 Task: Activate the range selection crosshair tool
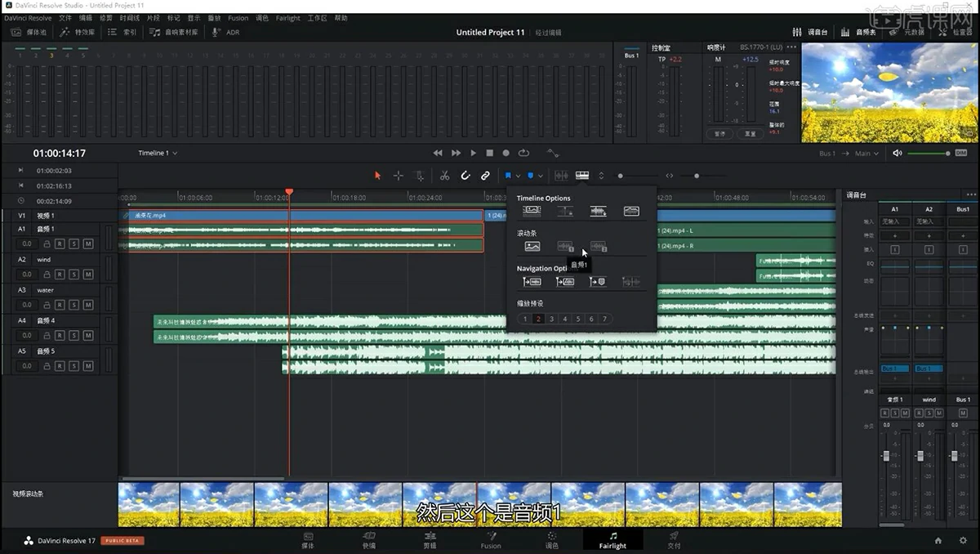(399, 176)
